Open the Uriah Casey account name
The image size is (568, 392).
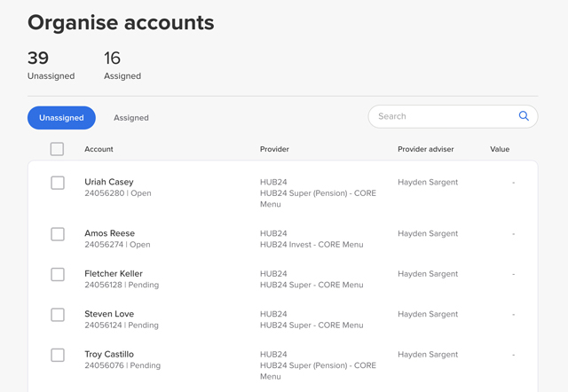click(x=109, y=182)
